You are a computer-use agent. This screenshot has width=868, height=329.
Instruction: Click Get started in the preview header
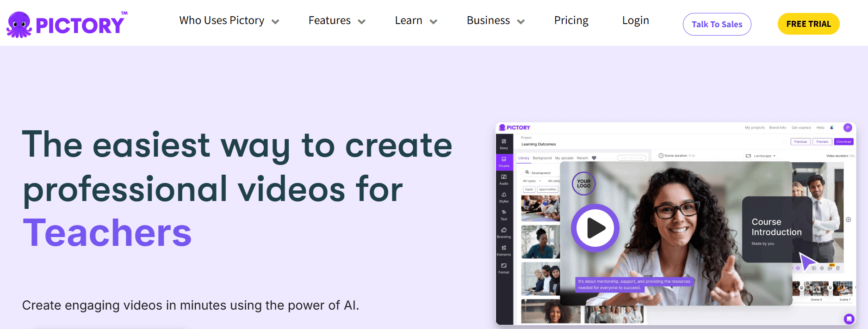(801, 128)
